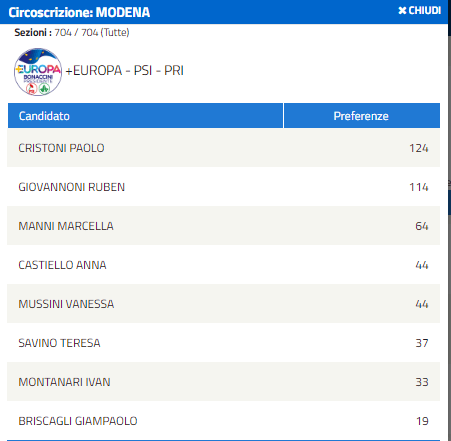Select the SAVINO TERESA row
Image resolution: width=451 pixels, height=441 pixels.
[223, 343]
